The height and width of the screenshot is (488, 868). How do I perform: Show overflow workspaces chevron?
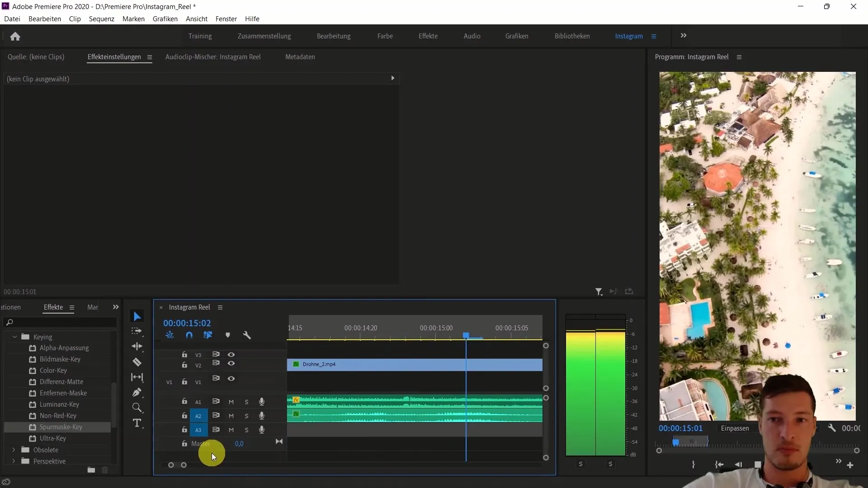(684, 36)
